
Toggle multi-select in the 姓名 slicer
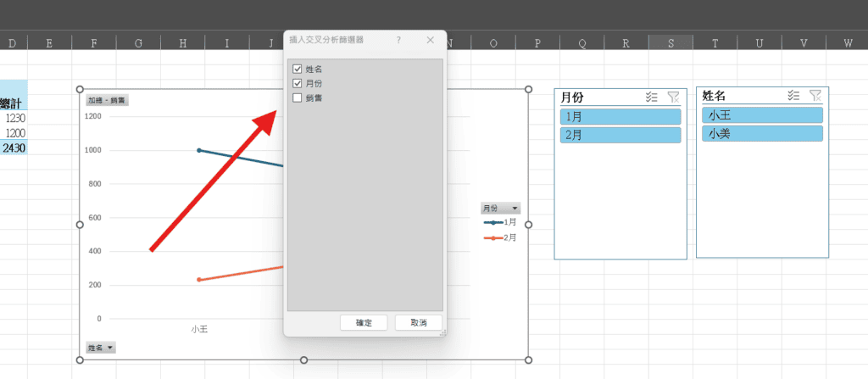tap(793, 96)
